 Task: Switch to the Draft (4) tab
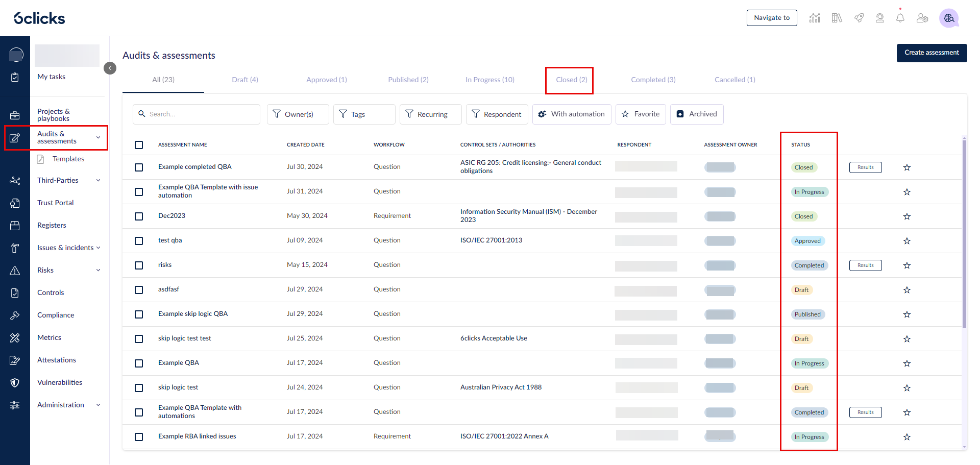(x=245, y=80)
